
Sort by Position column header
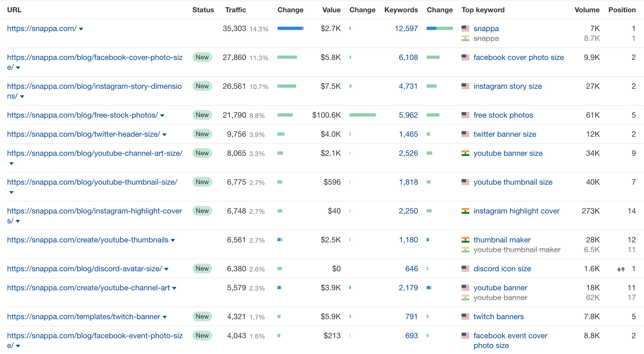click(x=622, y=10)
